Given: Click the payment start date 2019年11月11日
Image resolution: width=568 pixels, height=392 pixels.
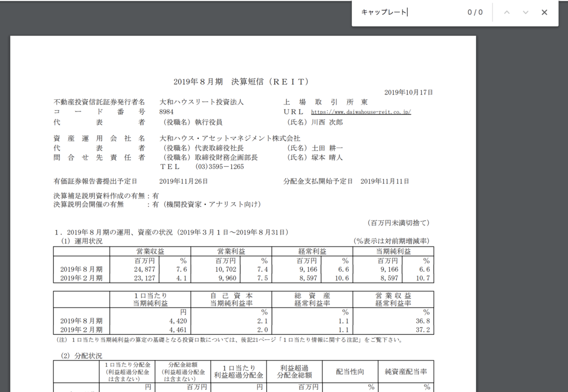Looking at the screenshot, I should (385, 181).
